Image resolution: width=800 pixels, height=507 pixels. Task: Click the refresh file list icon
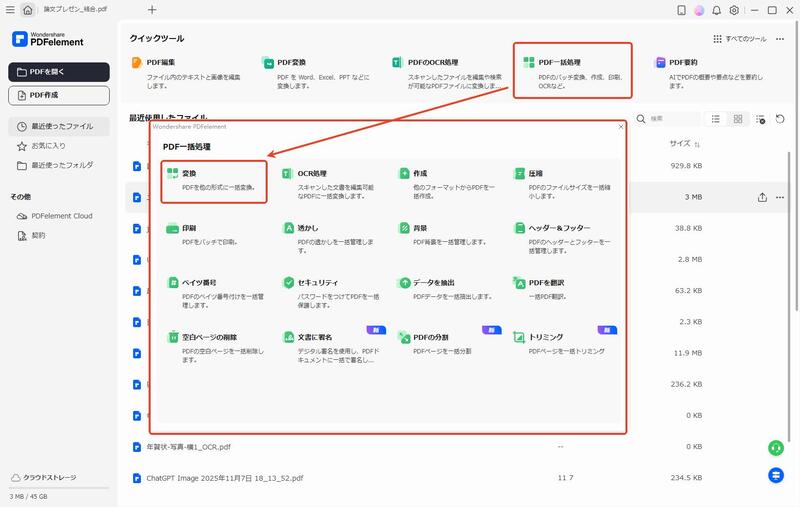tap(780, 119)
